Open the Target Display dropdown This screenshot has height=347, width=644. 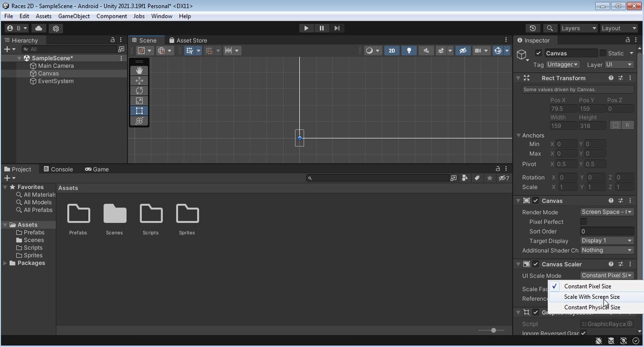[x=607, y=241]
